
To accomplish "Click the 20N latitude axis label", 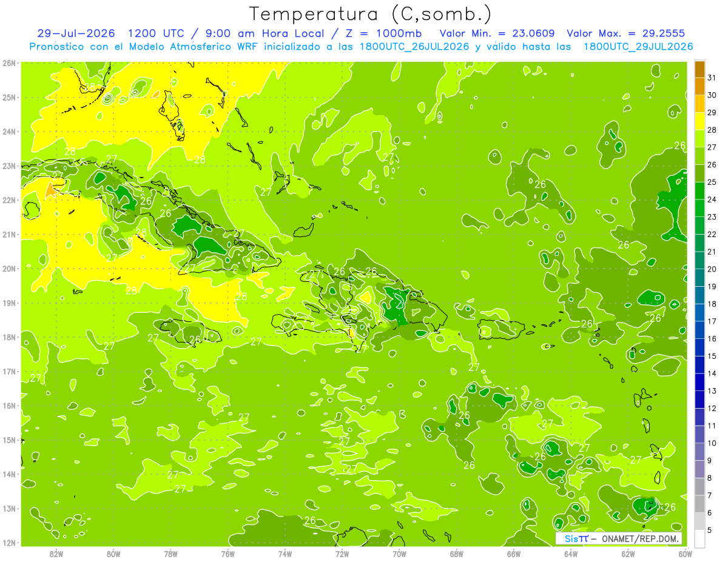I will 9,269.
